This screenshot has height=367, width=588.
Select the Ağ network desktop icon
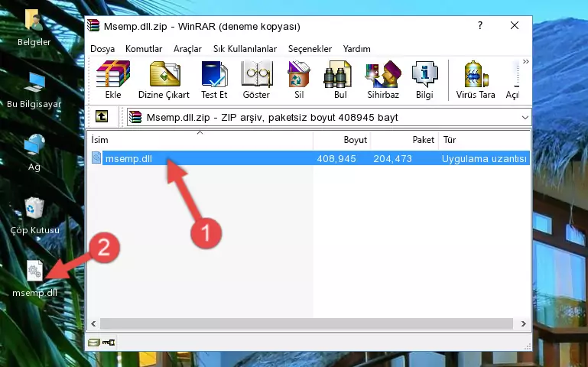tap(34, 153)
